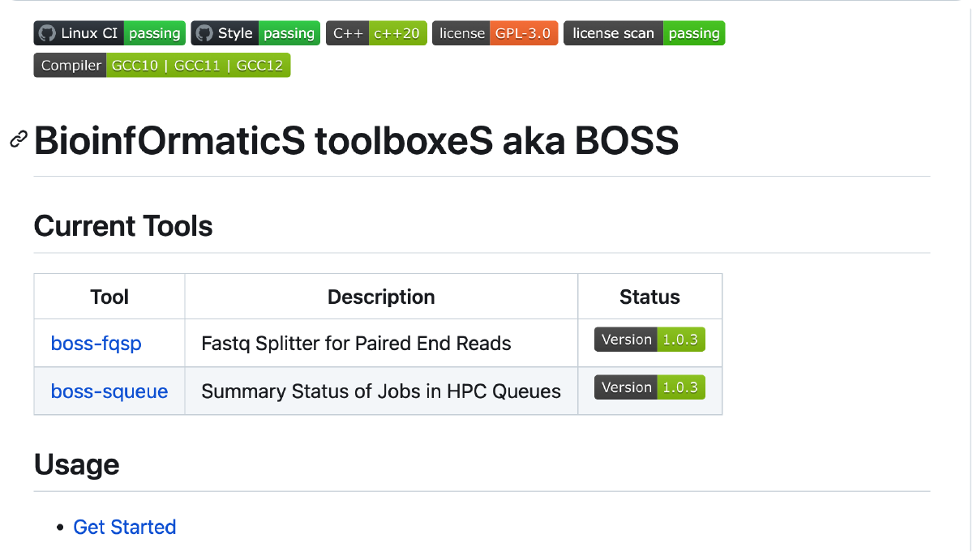Click the Linux CI passing badge
This screenshot has height=560, width=973.
tap(109, 33)
